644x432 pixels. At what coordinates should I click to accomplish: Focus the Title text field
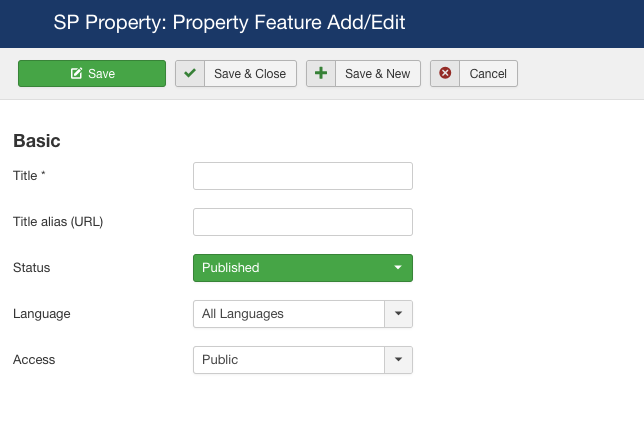(x=303, y=176)
